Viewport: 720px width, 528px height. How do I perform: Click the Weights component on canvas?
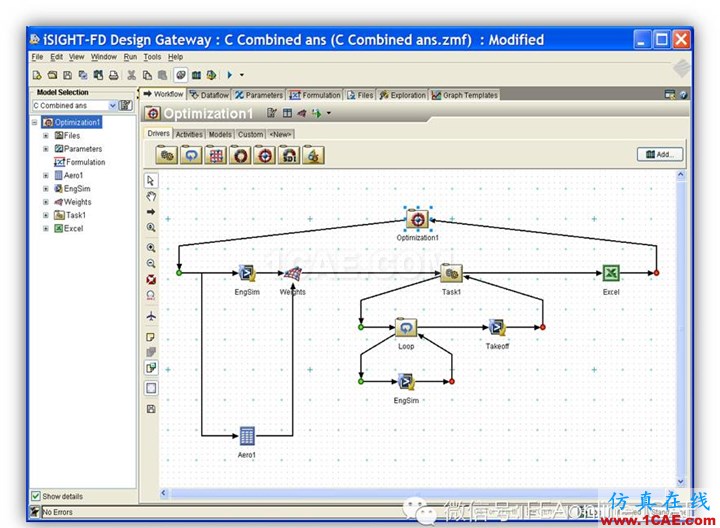tap(293, 274)
